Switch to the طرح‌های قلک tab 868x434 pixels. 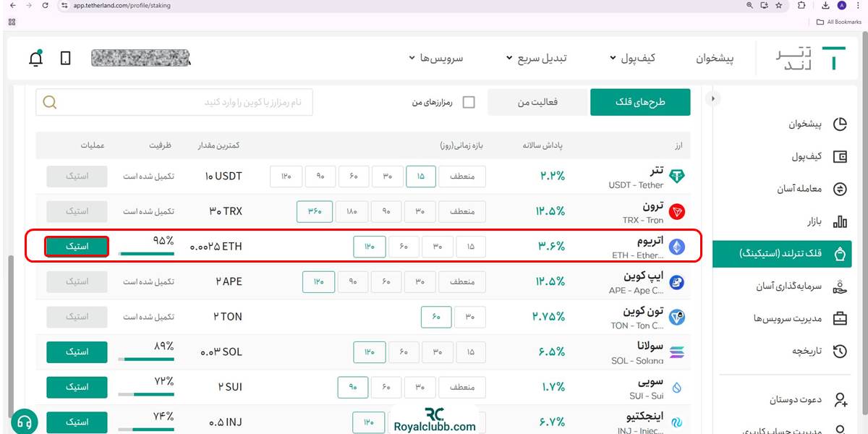640,102
